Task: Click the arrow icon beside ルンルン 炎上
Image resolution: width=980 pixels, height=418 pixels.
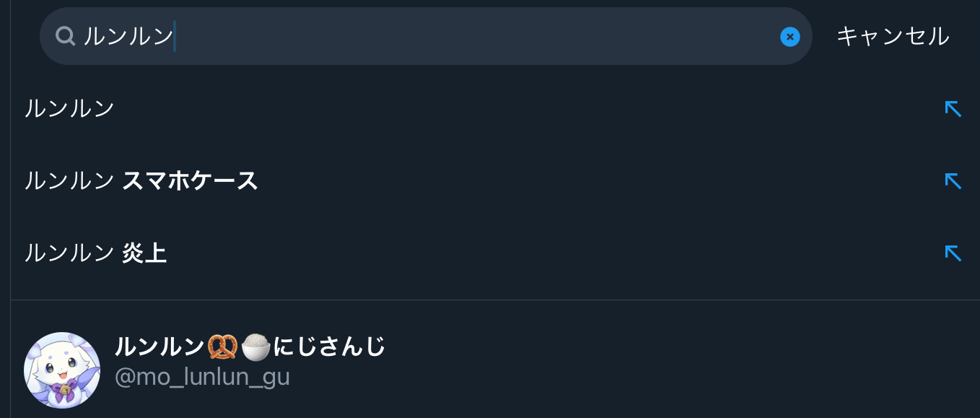Action: tap(953, 253)
